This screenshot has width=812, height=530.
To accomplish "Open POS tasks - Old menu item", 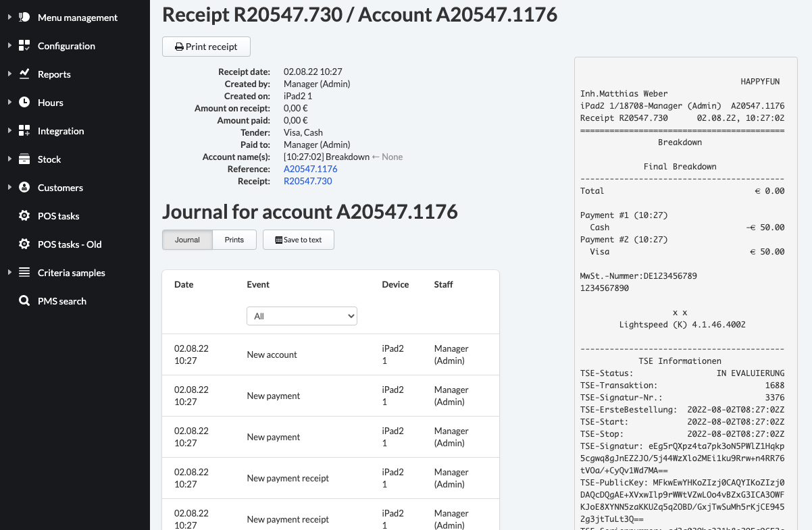I will point(70,244).
